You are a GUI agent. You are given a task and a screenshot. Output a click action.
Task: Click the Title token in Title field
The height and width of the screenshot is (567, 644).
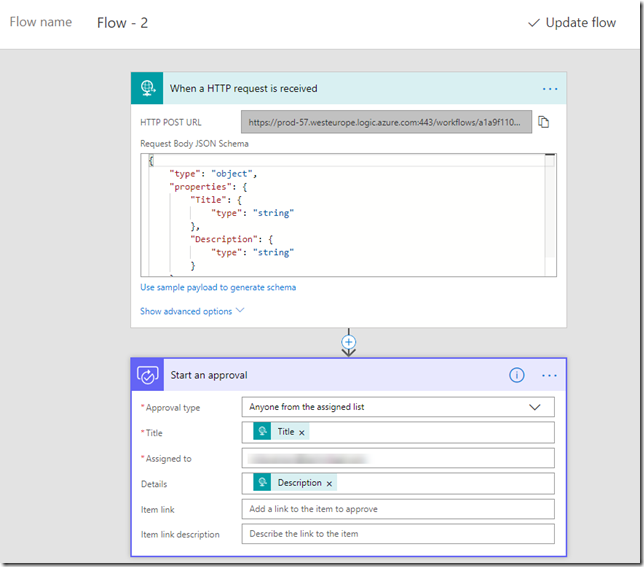281,432
